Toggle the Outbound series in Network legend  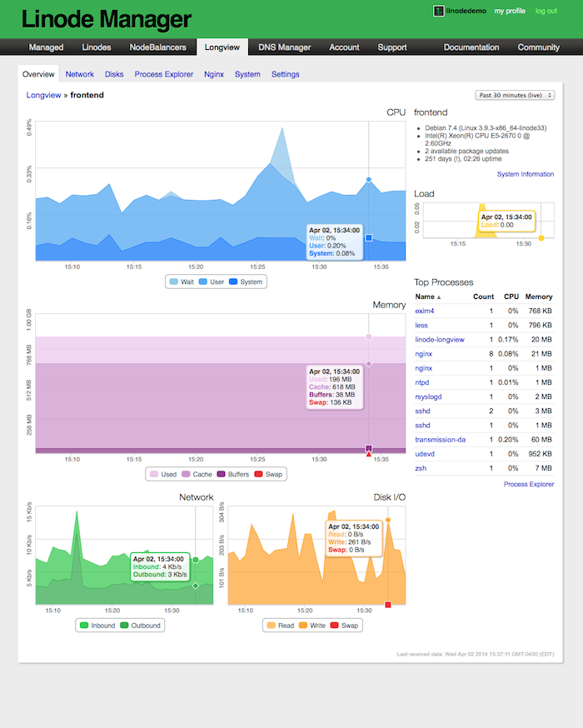pos(139,625)
